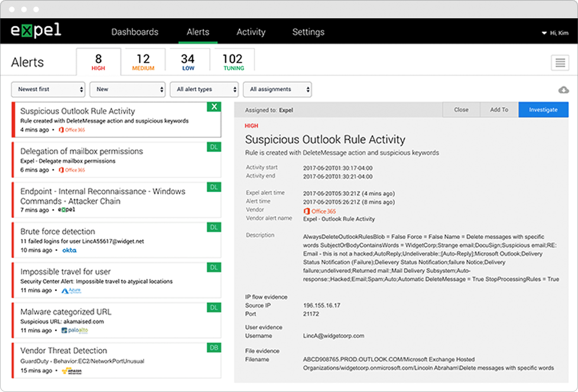
Task: Click the Close button in alert detail
Action: coord(461,110)
